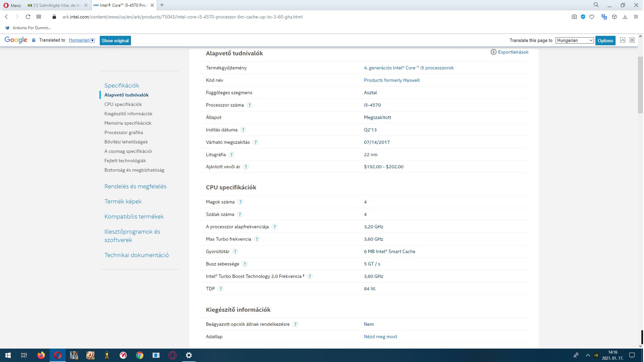Open a new browser tab
Viewport: 644px width, 362px height.
click(x=162, y=5)
